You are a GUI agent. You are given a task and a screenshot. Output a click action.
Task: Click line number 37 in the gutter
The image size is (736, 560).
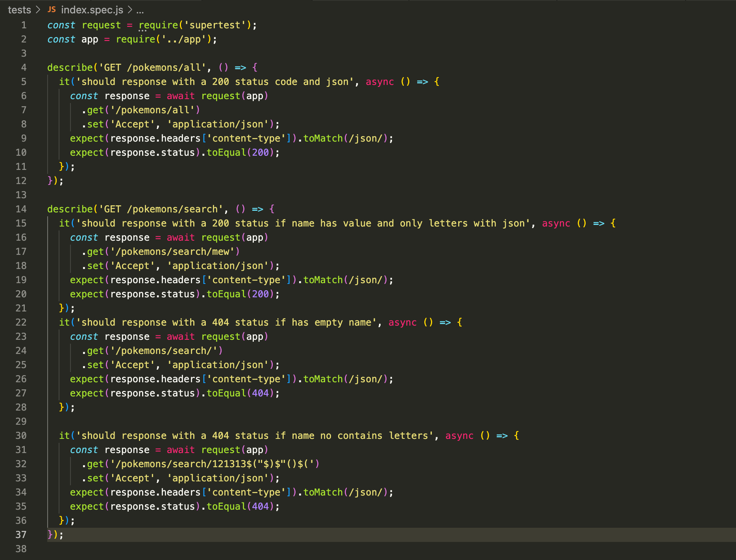[x=21, y=534]
